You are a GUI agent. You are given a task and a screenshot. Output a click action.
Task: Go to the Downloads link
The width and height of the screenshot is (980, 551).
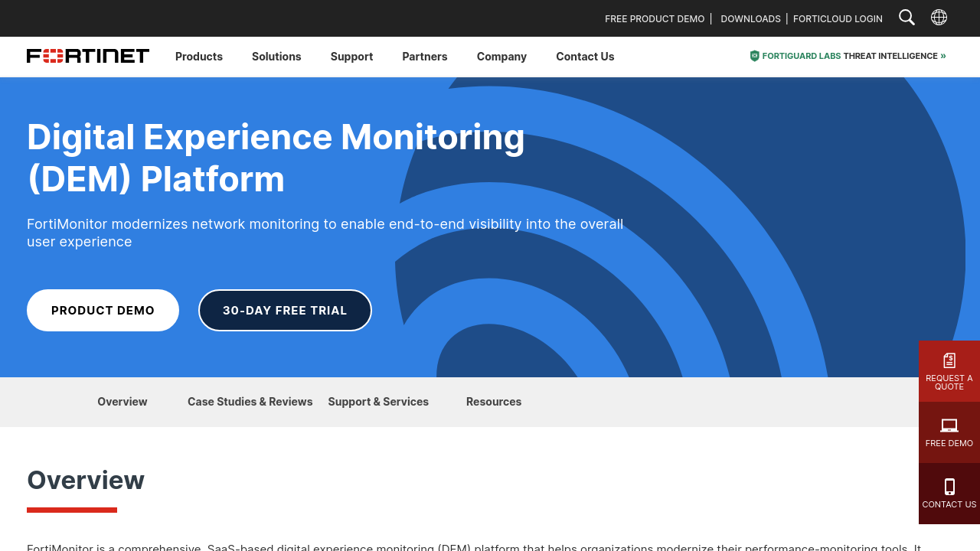(750, 18)
